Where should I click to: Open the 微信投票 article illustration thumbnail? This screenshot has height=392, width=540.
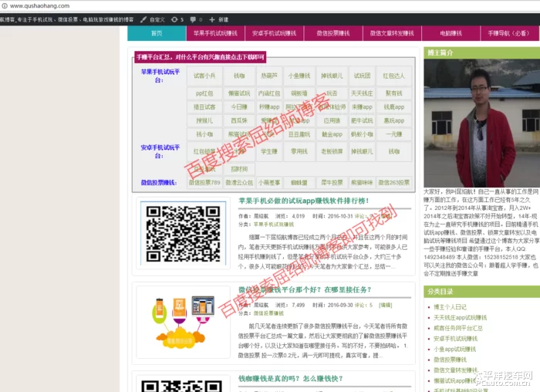point(180,318)
